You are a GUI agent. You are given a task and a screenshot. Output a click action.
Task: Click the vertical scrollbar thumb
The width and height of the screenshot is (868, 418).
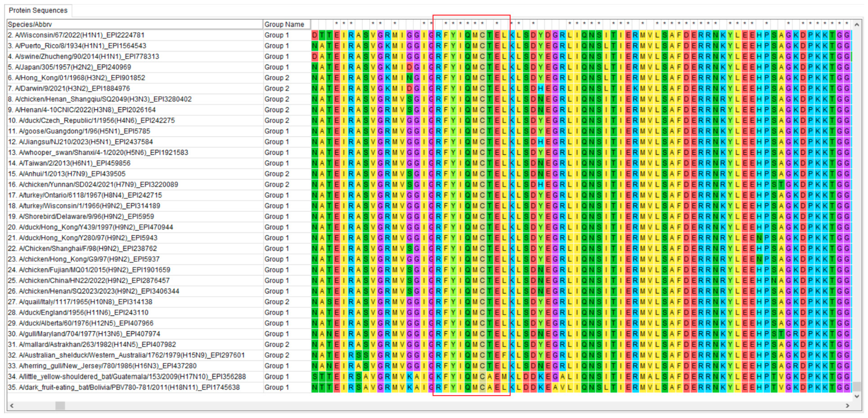(x=857, y=386)
